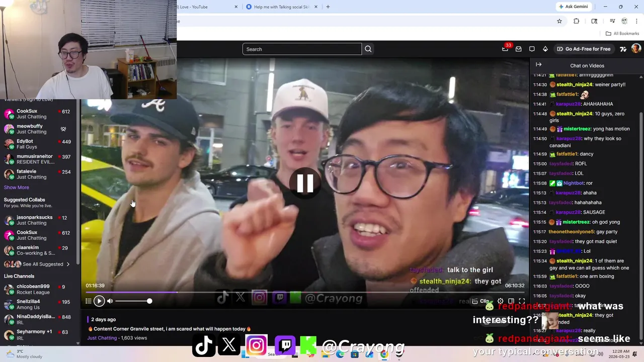The width and height of the screenshot is (644, 362).
Task: Toggle fullscreen on video player
Action: pos(522,301)
